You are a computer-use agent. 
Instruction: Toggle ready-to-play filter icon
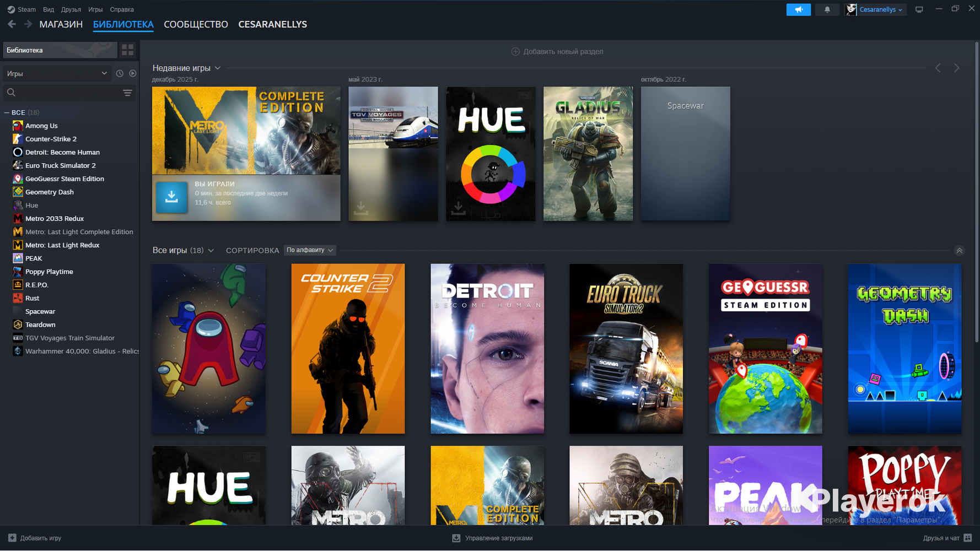tap(133, 73)
